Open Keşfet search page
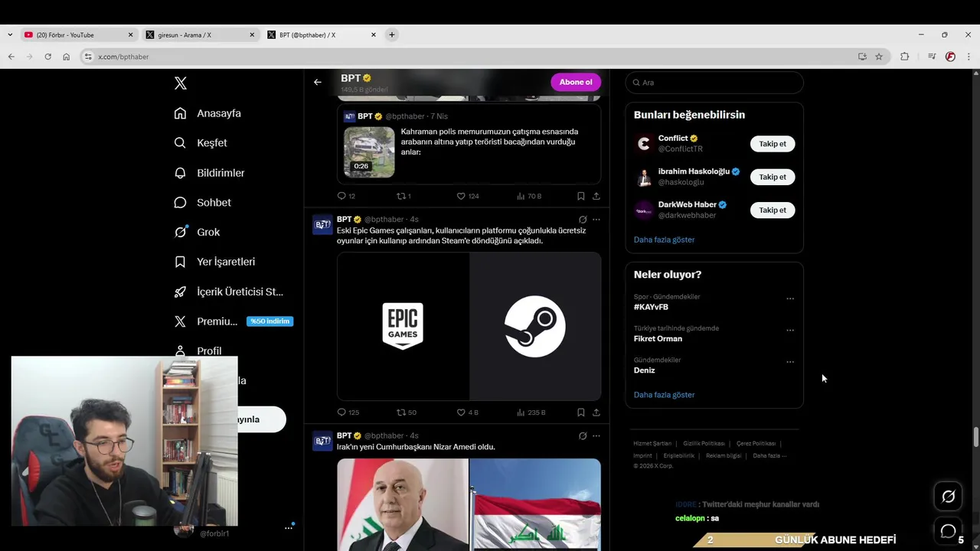 [x=201, y=143]
